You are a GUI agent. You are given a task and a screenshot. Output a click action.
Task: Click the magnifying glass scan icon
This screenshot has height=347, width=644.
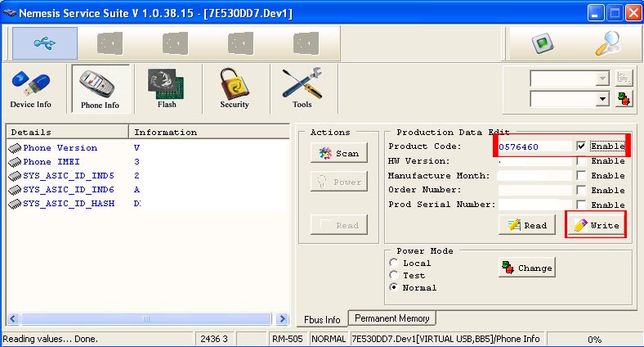click(x=608, y=43)
